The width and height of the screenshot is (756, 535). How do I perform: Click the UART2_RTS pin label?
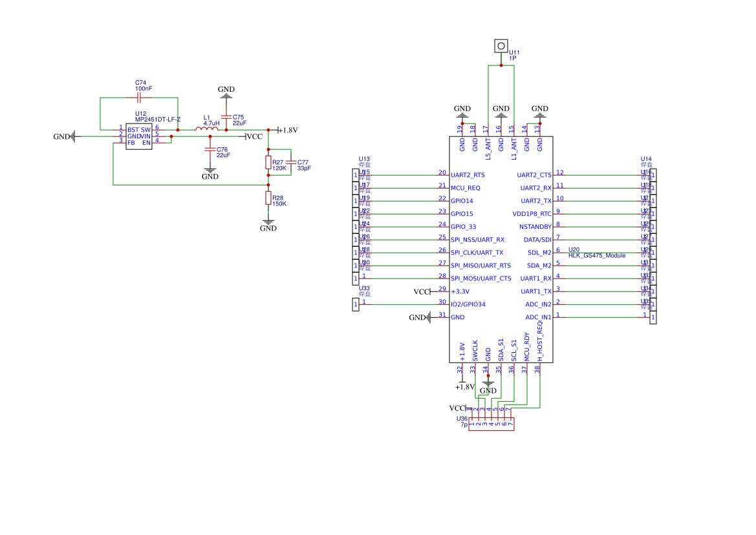pyautogui.click(x=468, y=175)
